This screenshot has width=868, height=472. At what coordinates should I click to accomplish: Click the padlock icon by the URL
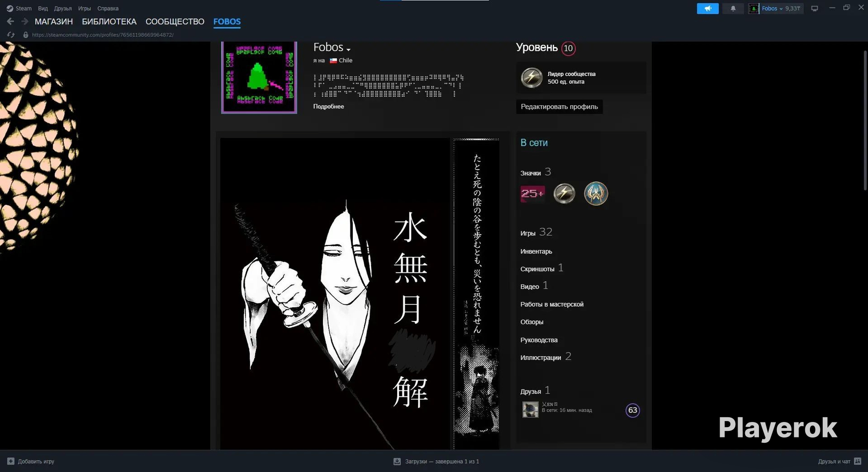[26, 35]
